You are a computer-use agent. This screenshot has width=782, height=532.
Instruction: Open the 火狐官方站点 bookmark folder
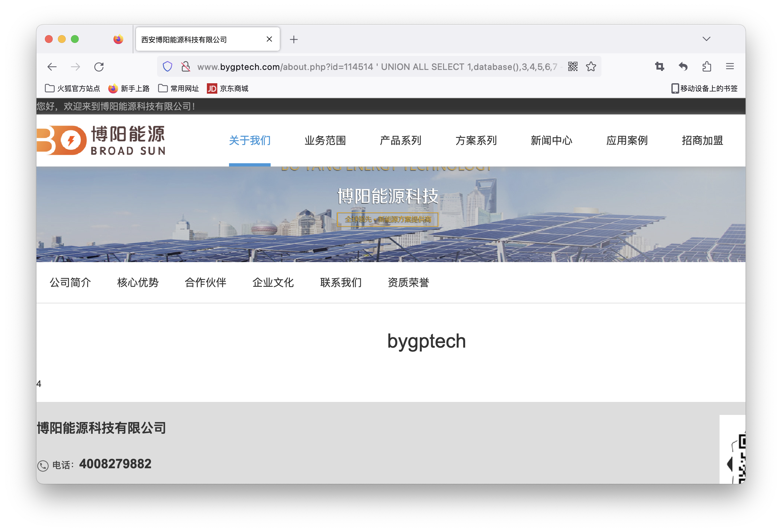72,88
